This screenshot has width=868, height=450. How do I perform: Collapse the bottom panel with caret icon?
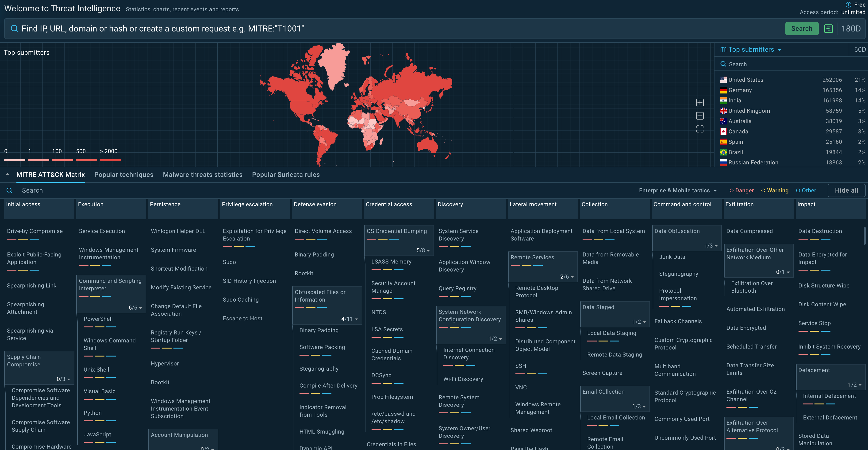click(x=8, y=174)
